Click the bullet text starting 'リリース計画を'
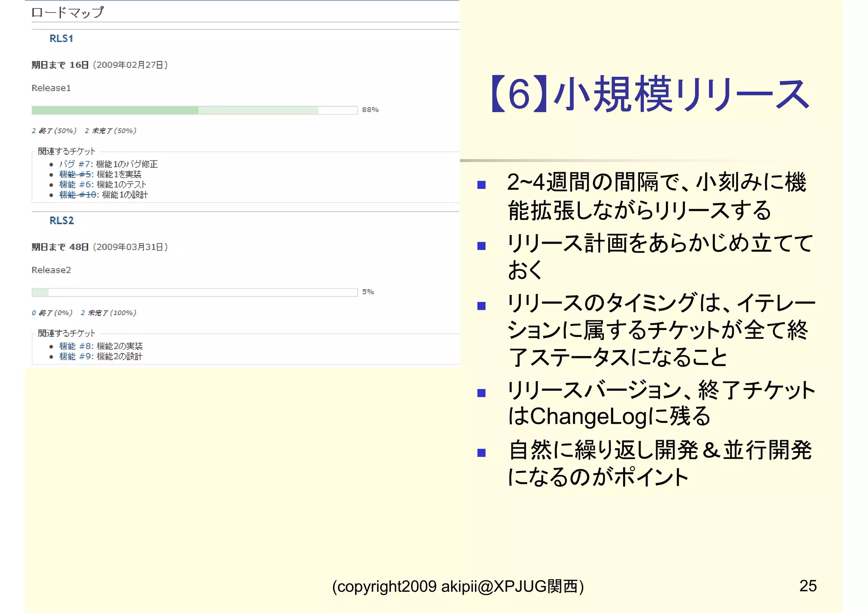The height and width of the screenshot is (613, 868). click(x=660, y=256)
